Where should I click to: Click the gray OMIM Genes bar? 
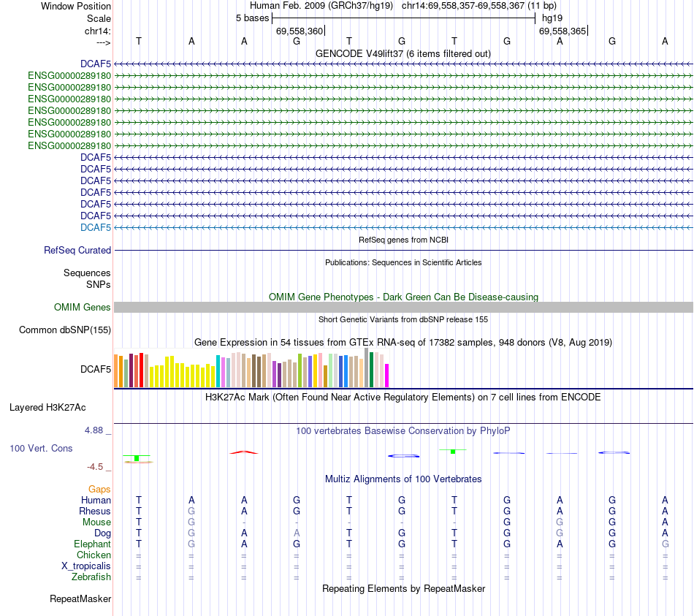click(403, 308)
